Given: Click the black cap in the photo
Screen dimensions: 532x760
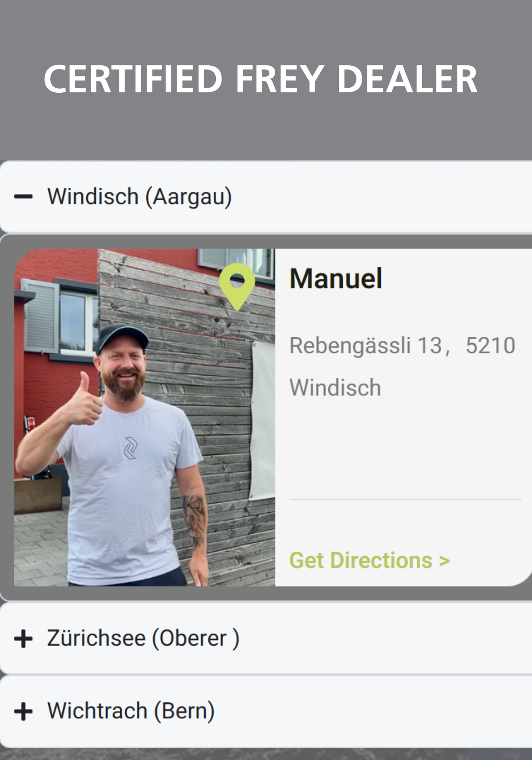Looking at the screenshot, I should pos(121,337).
